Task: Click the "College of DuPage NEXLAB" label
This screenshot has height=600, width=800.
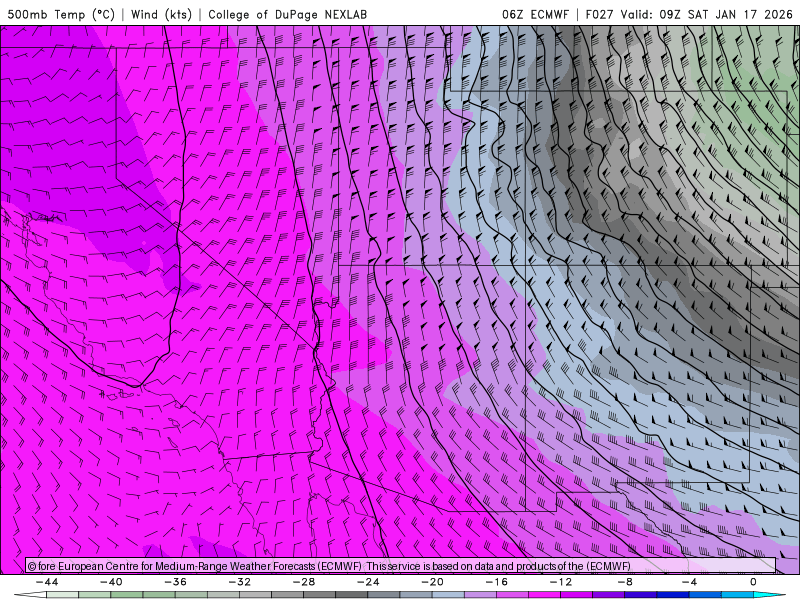Action: point(287,14)
